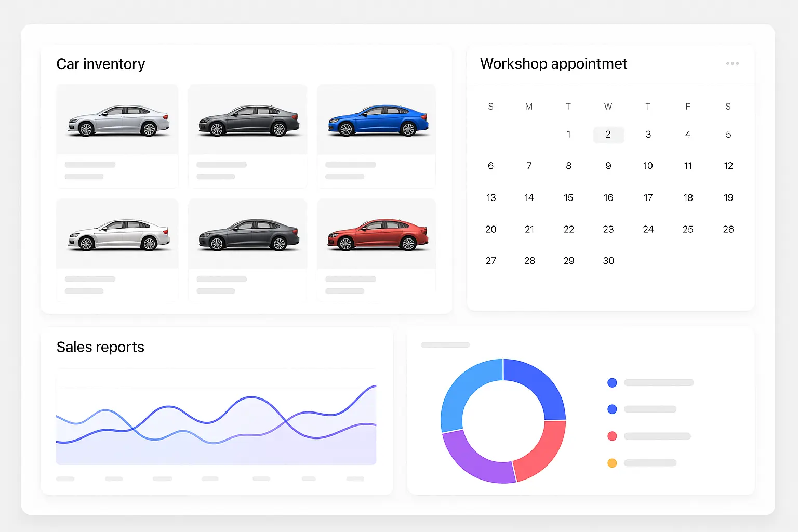798x532 pixels.
Task: Click the Car inventory heading
Action: (x=100, y=64)
